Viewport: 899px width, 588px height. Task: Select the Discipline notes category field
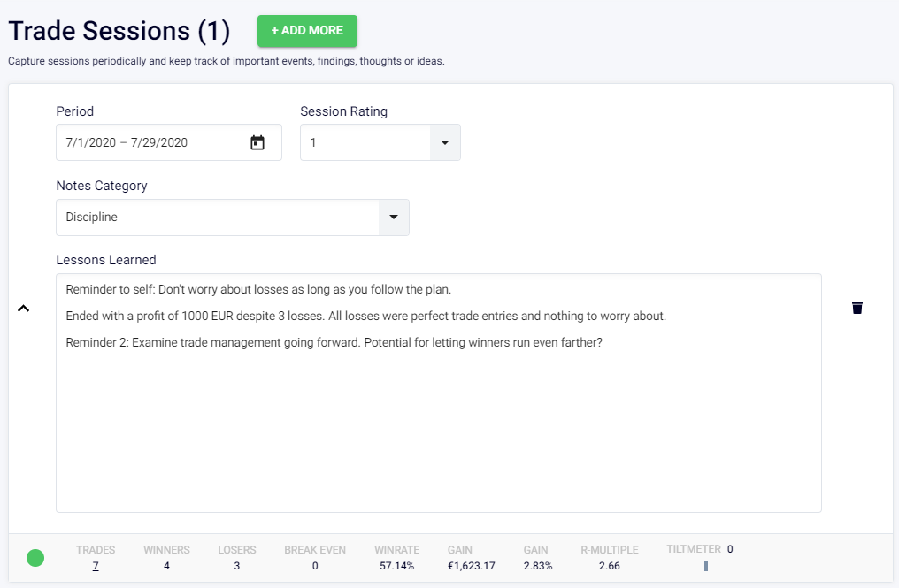tap(232, 218)
